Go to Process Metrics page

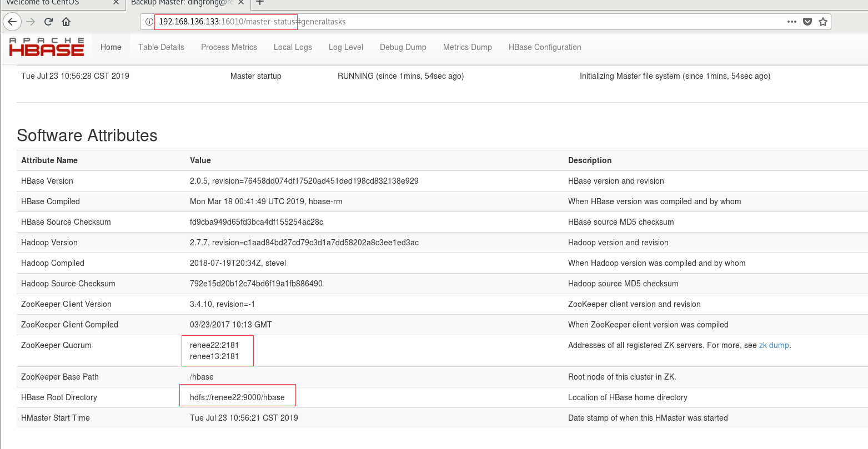[229, 47]
